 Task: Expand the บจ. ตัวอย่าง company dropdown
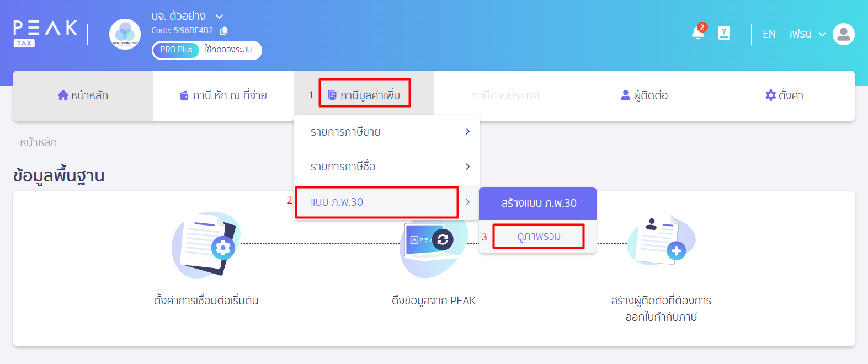pyautogui.click(x=219, y=17)
